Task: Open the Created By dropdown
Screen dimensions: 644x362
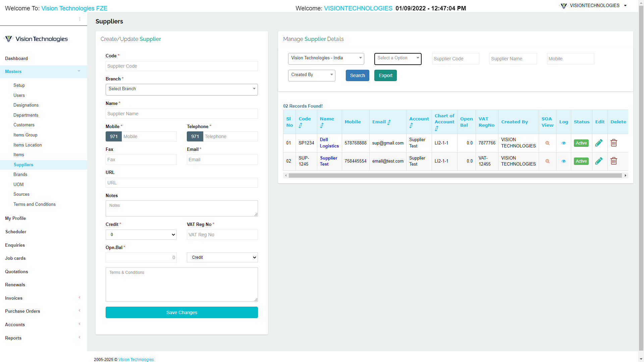Action: click(x=311, y=75)
